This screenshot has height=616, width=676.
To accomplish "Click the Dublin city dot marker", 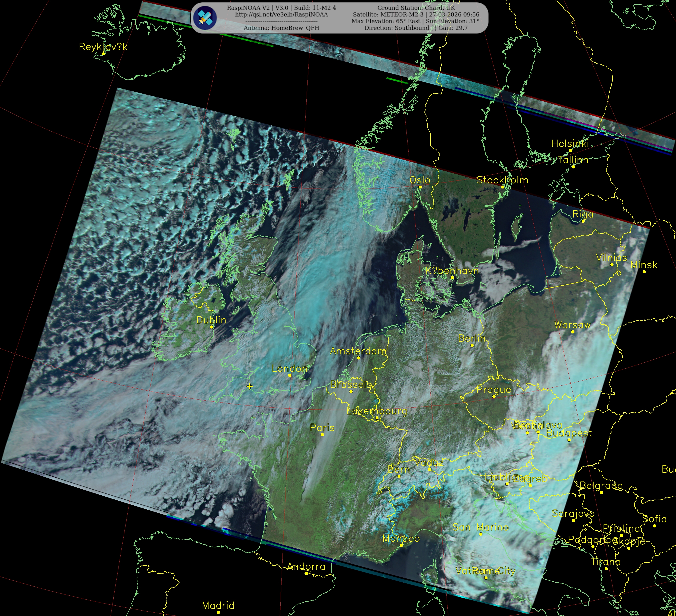I will pyautogui.click(x=212, y=327).
